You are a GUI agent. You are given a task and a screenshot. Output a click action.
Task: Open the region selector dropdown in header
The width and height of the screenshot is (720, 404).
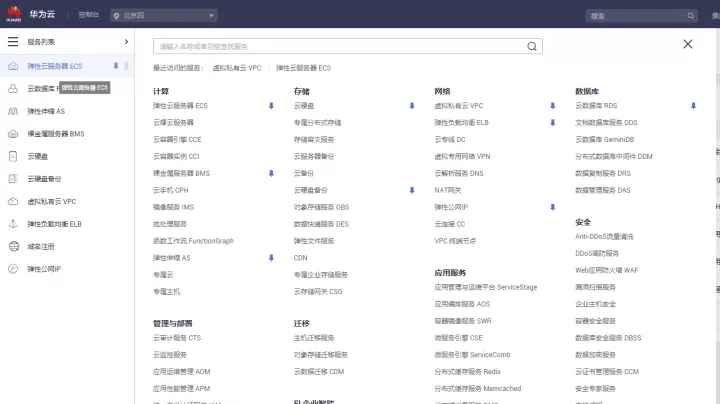[x=163, y=16]
